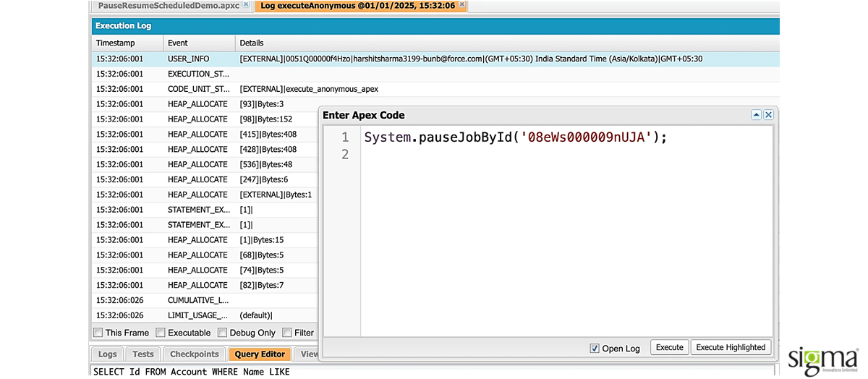Select the HEAP_ALLOCATE [428]|Bytes:408 row
The height and width of the screenshot is (379, 868).
(205, 150)
